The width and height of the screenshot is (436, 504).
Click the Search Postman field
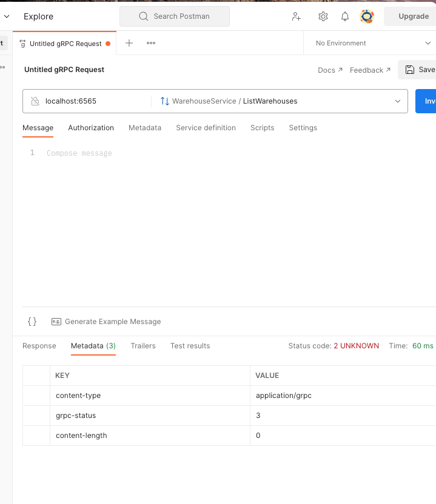click(175, 16)
